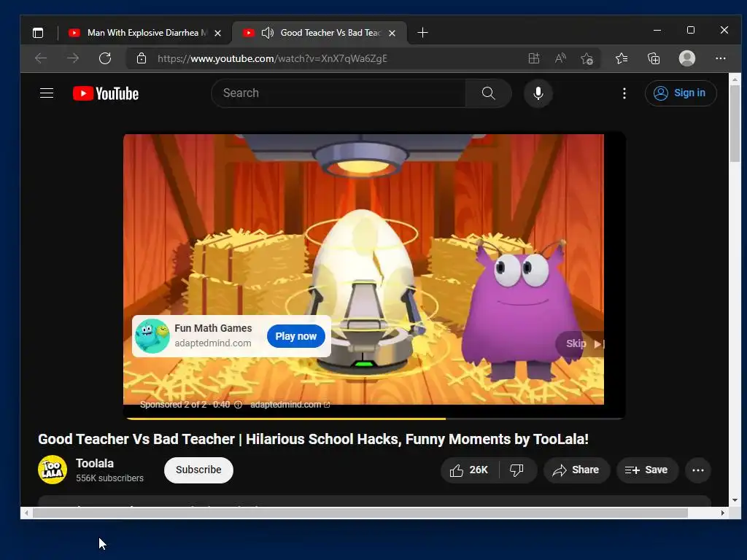
Task: Refresh the current page
Action: 105,58
